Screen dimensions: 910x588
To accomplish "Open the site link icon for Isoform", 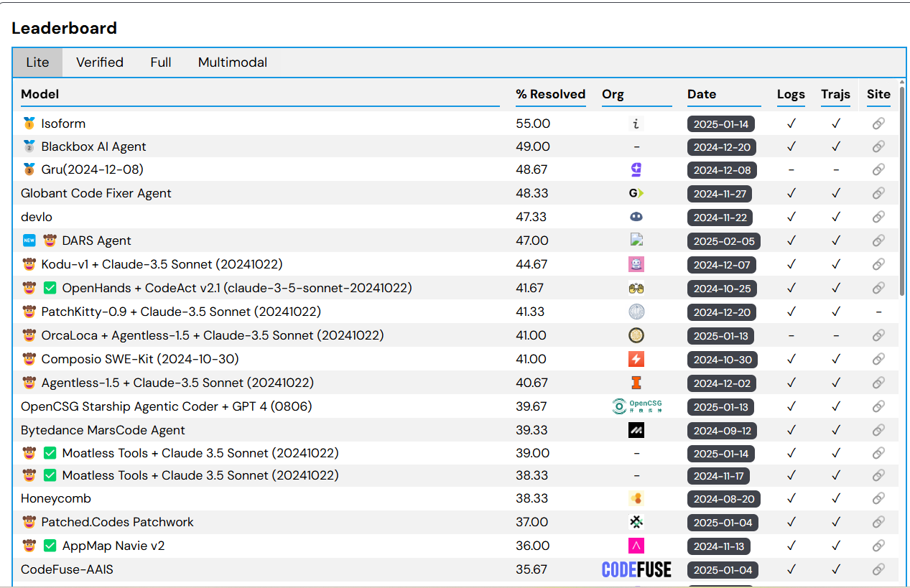I will [x=878, y=123].
